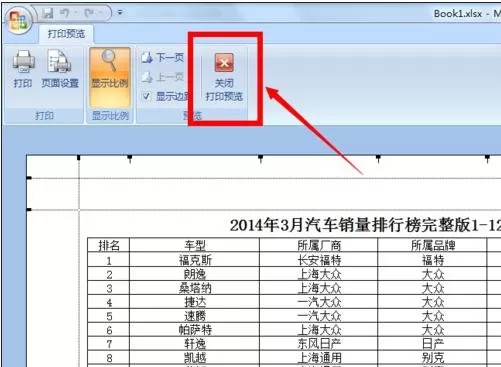Click the 帕萨特 cell
501x367 pixels.
(195, 330)
